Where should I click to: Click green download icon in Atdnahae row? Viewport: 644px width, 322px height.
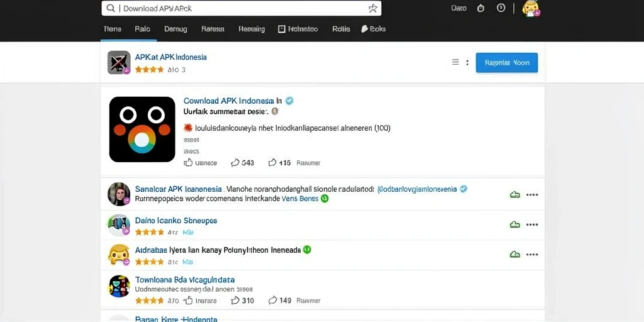(514, 254)
